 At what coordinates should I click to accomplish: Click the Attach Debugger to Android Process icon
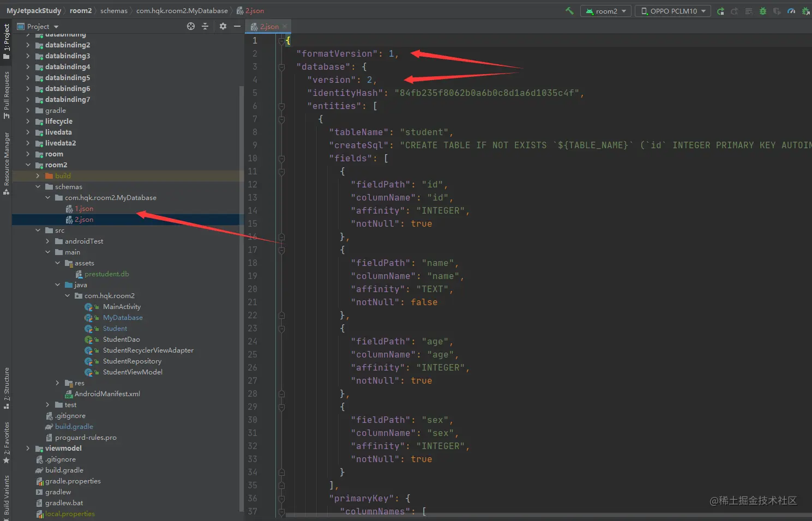click(805, 11)
